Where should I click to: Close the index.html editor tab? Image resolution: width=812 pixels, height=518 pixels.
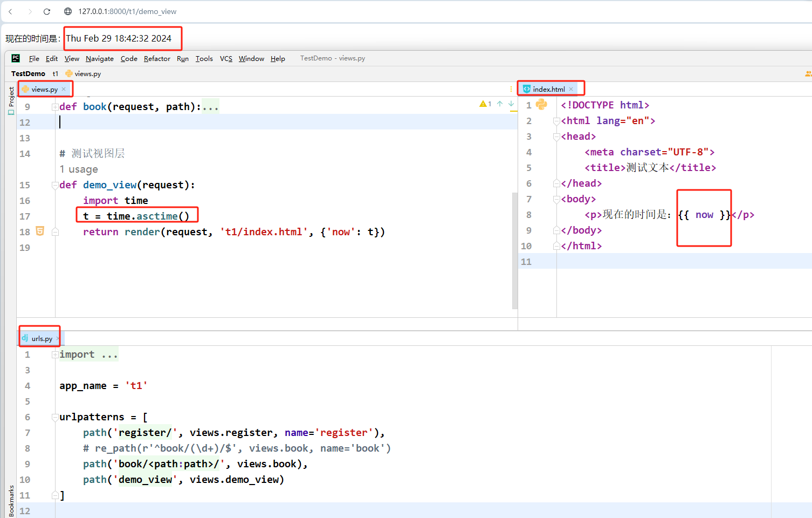(x=571, y=89)
